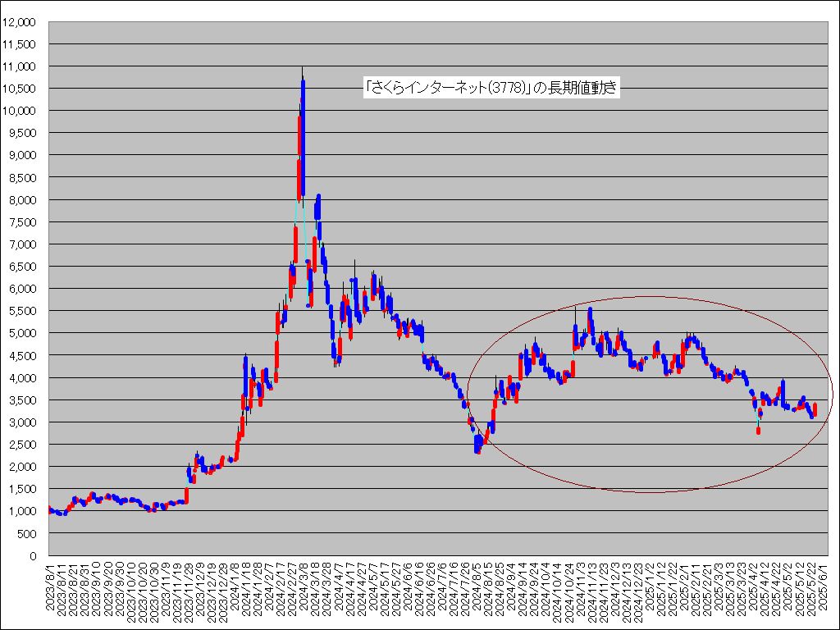This screenshot has height=630, width=840.
Task: Select the 10,000 y-axis value
Action: click(19, 111)
